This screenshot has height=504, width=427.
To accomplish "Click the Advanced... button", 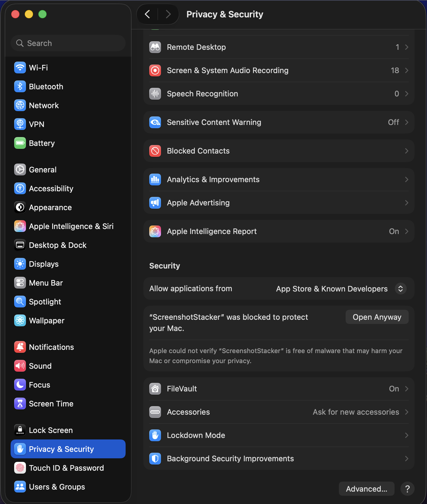I will pos(367,489).
